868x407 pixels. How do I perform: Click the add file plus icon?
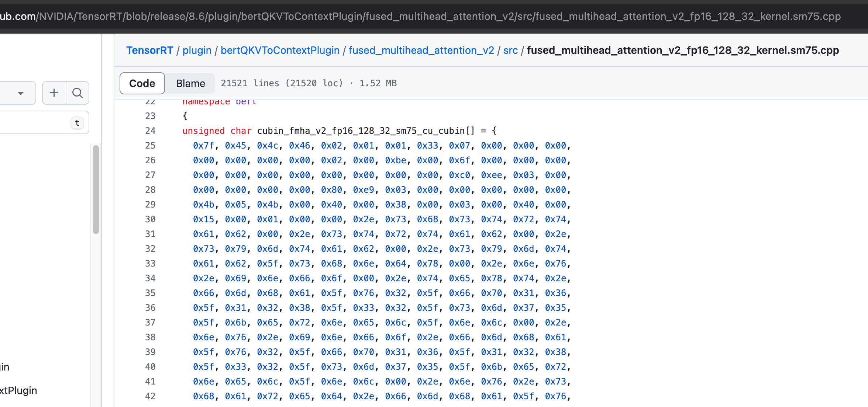[x=54, y=93]
